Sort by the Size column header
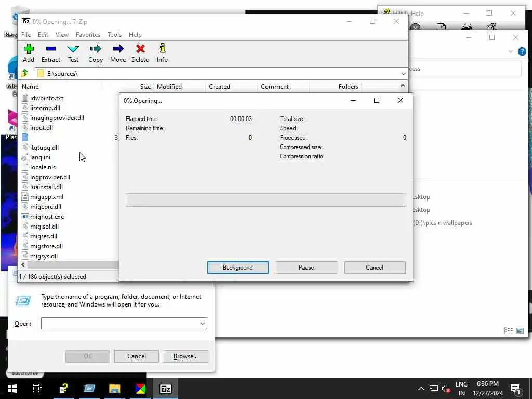532x399 pixels. [128, 87]
